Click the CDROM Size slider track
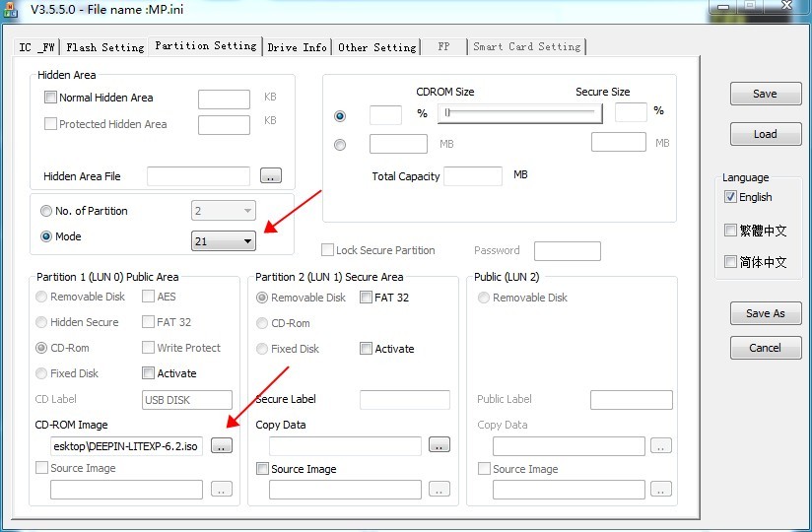The width and height of the screenshot is (812, 532). tap(520, 113)
